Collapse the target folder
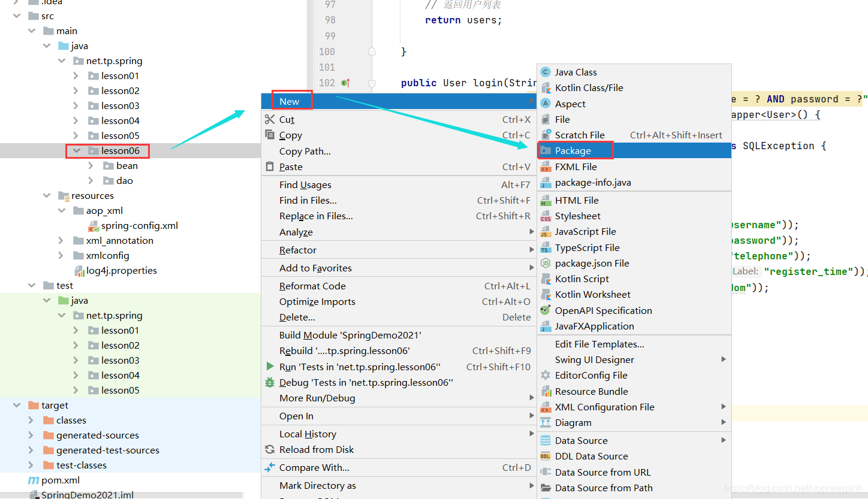 coord(16,405)
